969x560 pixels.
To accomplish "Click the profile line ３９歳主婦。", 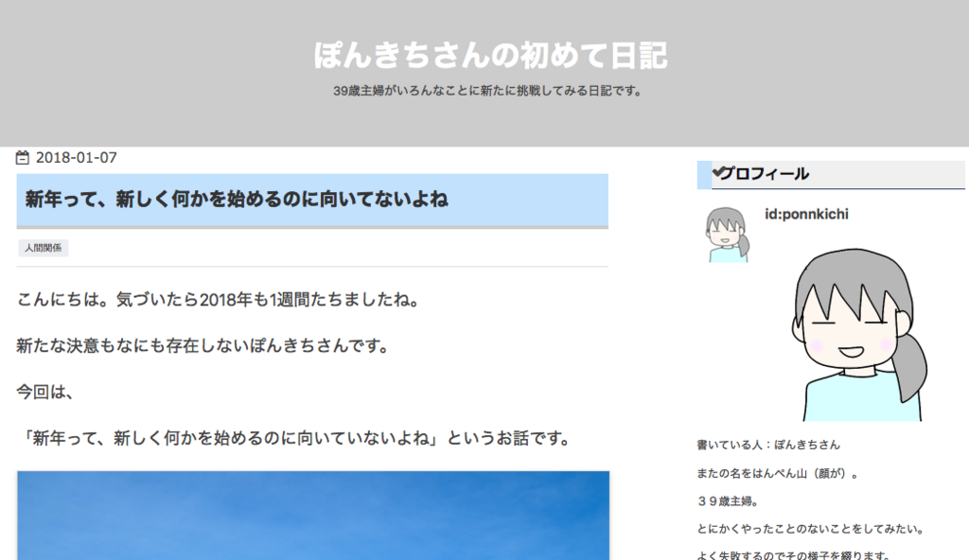I will click(x=728, y=501).
